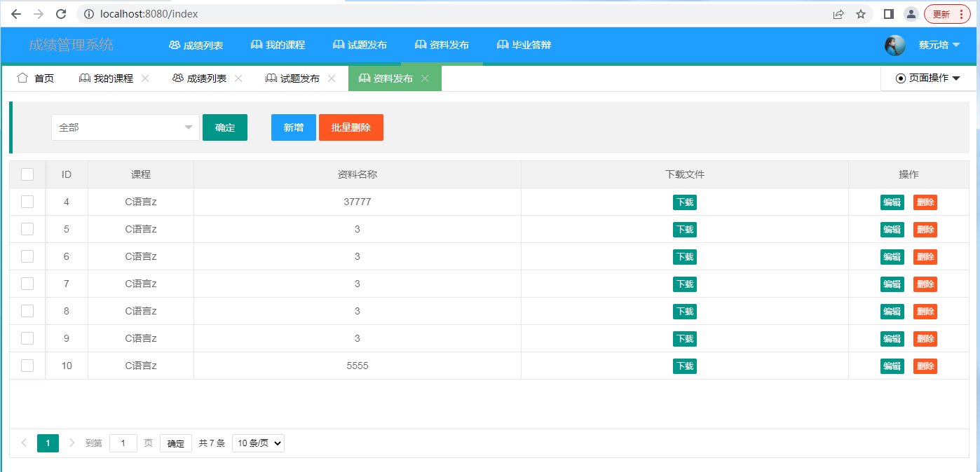Open the 10 条/页 page size selector
980x472 pixels.
(x=258, y=443)
